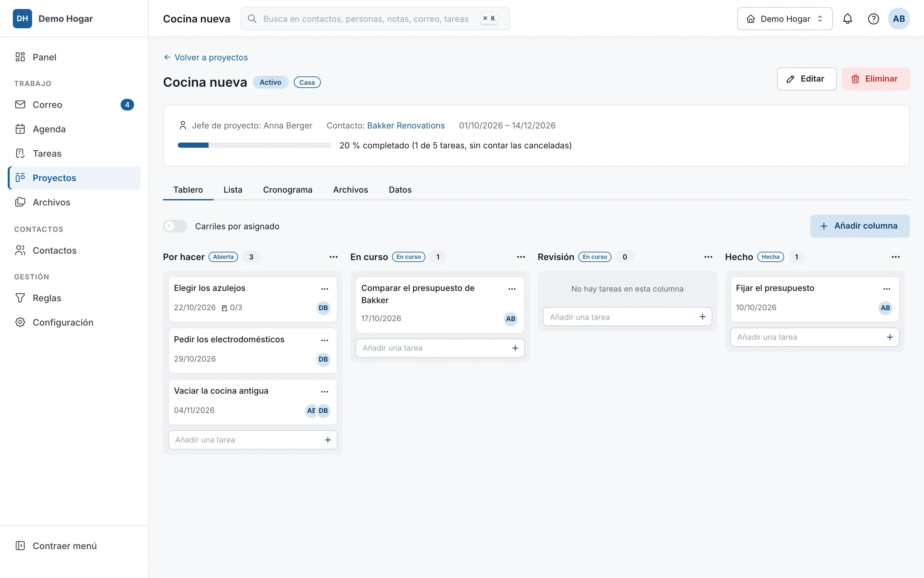The height and width of the screenshot is (578, 924).
Task: Click plus icon in Por hacer add-task field
Action: 328,440
